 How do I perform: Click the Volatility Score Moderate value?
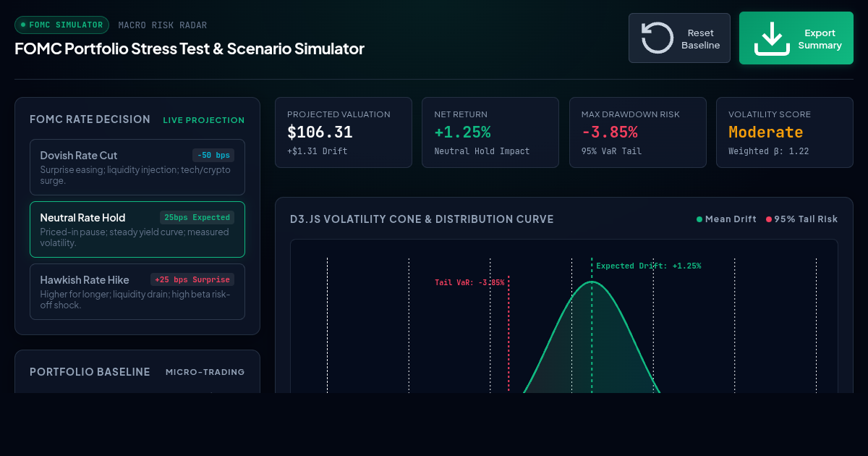point(766,132)
